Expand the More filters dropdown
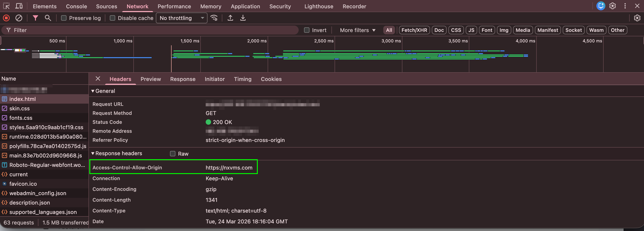The image size is (644, 231). pos(357,30)
